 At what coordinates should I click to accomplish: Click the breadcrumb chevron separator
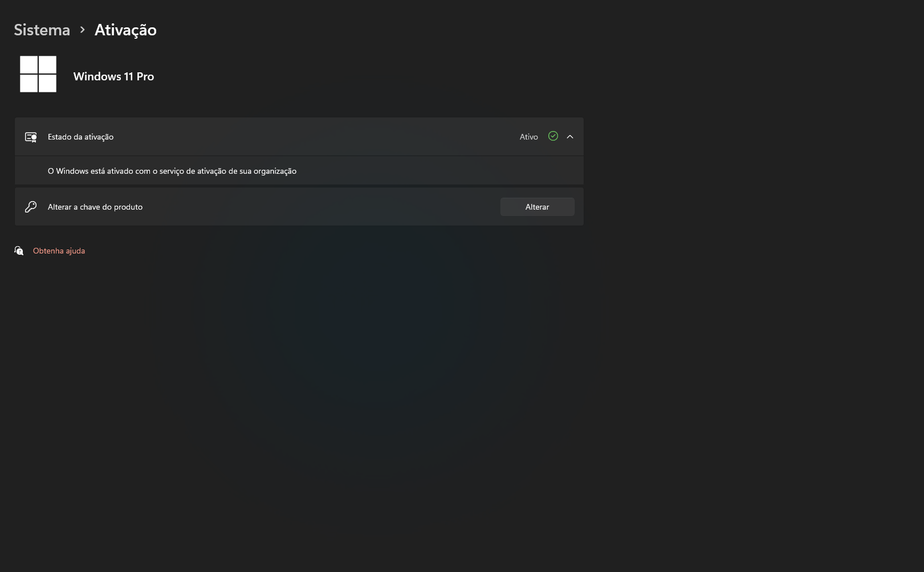[82, 30]
